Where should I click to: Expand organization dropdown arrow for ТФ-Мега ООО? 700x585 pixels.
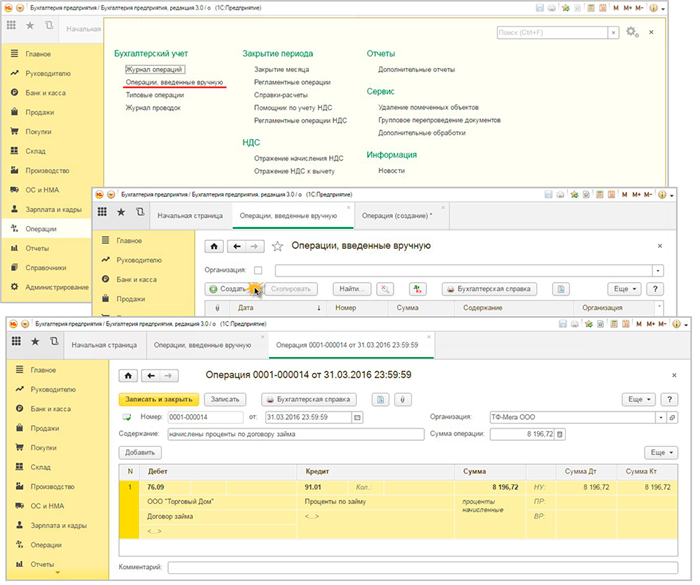(x=661, y=418)
